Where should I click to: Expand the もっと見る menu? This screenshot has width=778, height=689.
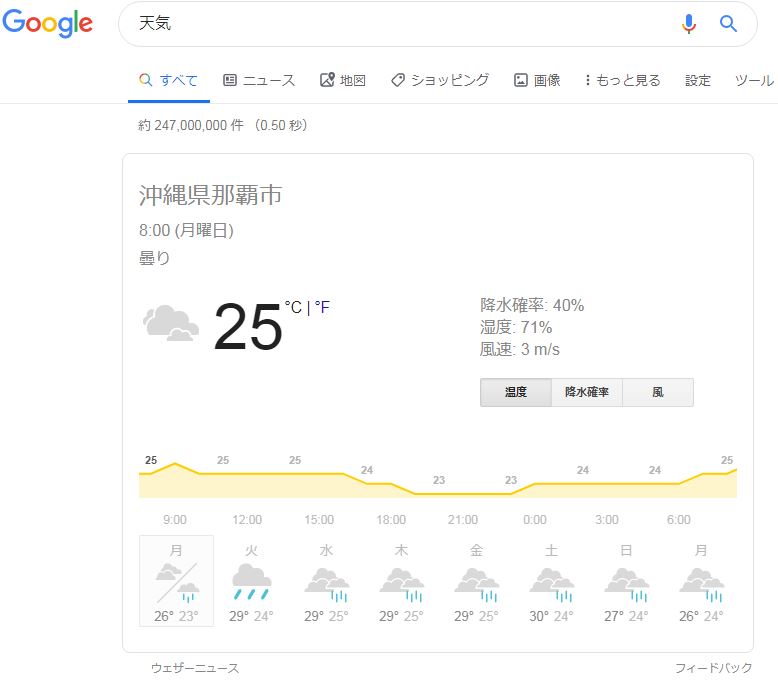(622, 80)
